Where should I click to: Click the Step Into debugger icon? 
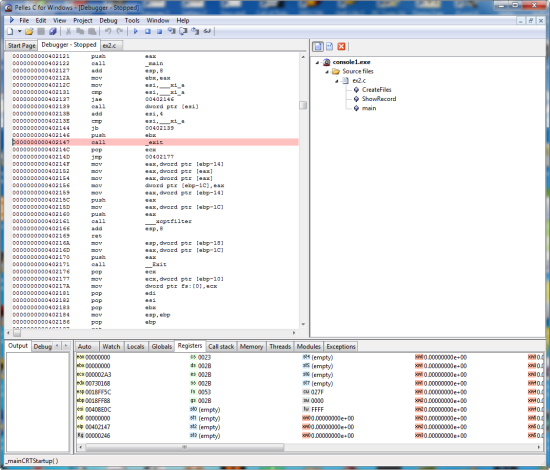pos(171,32)
